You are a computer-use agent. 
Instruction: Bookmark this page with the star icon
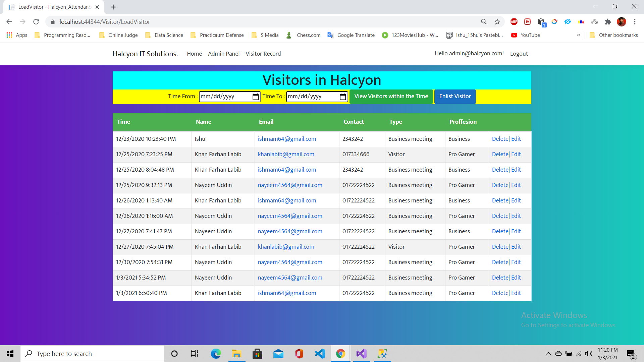click(497, 22)
